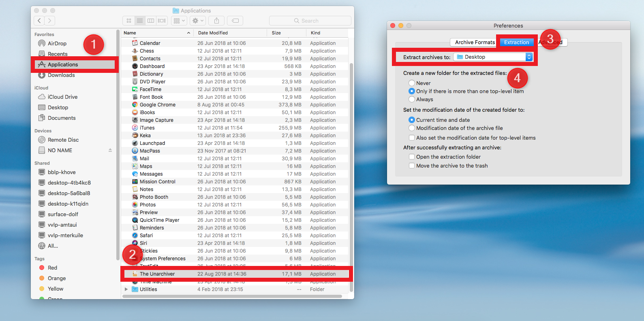Switch Finder to Cover Flow view
The height and width of the screenshot is (321, 644).
point(162,21)
